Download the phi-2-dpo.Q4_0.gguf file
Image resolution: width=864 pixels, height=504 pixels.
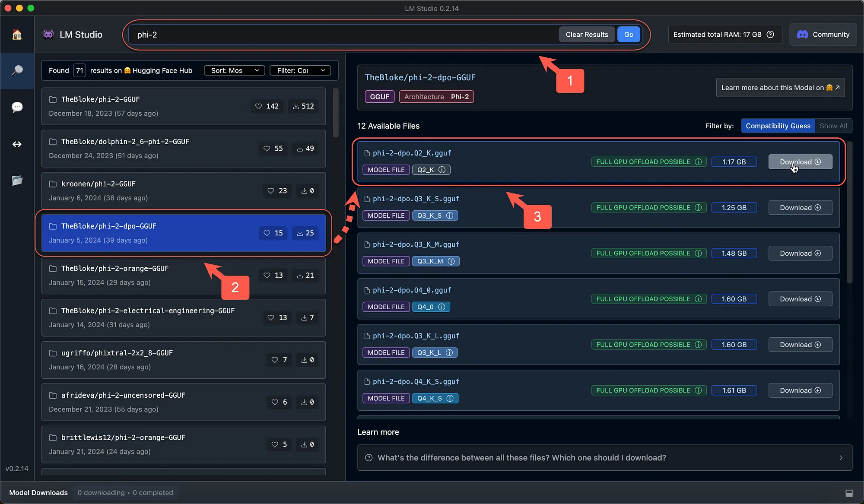pos(800,299)
